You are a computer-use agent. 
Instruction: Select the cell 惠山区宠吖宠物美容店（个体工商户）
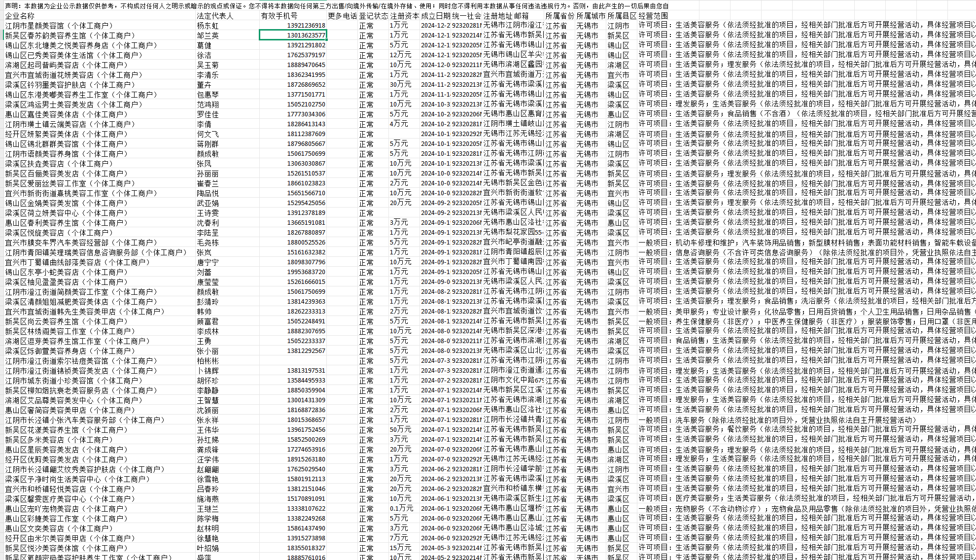click(x=67, y=509)
